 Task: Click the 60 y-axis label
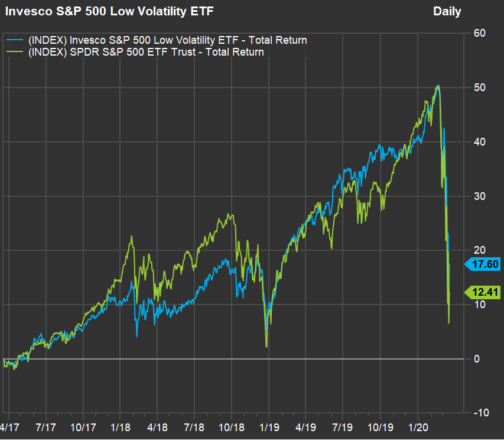[x=479, y=33]
